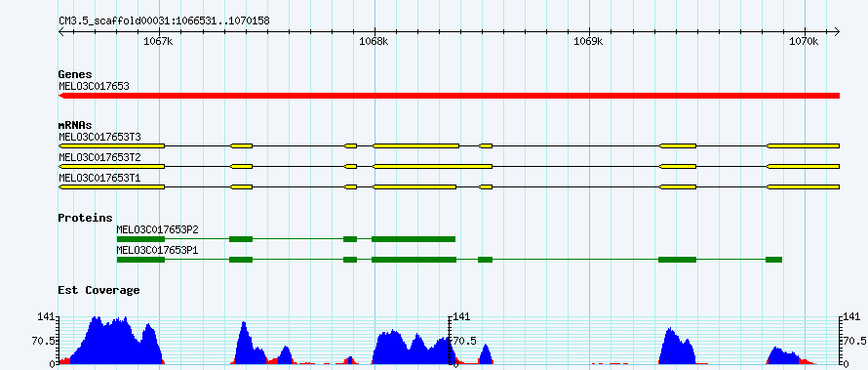Select the MELO3C017653T1 transcript label

pyautogui.click(x=99, y=178)
